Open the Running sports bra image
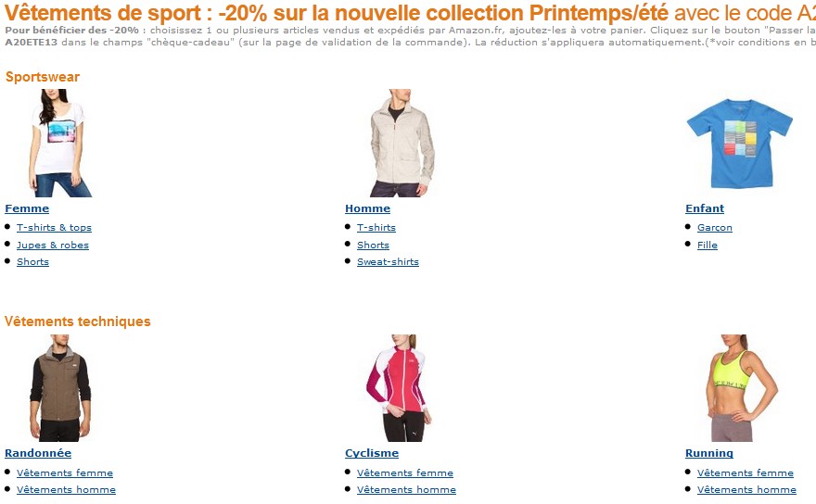The image size is (816, 504). [741, 388]
